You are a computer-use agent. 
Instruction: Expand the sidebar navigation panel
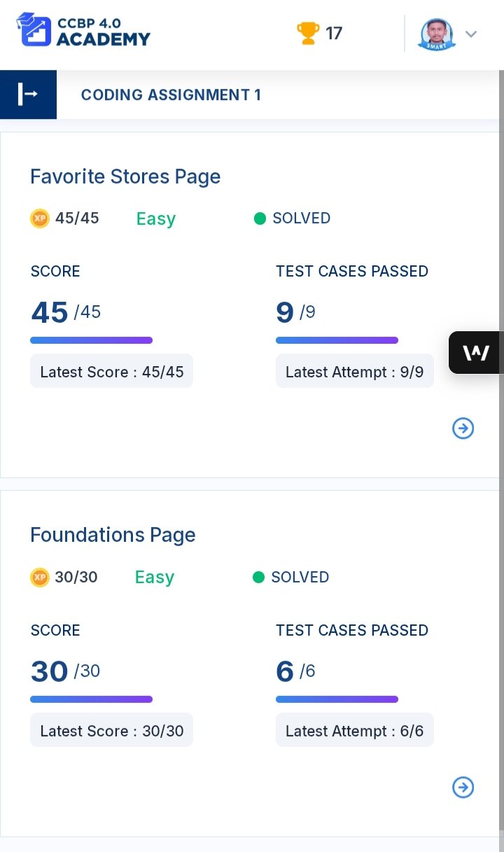(x=28, y=95)
